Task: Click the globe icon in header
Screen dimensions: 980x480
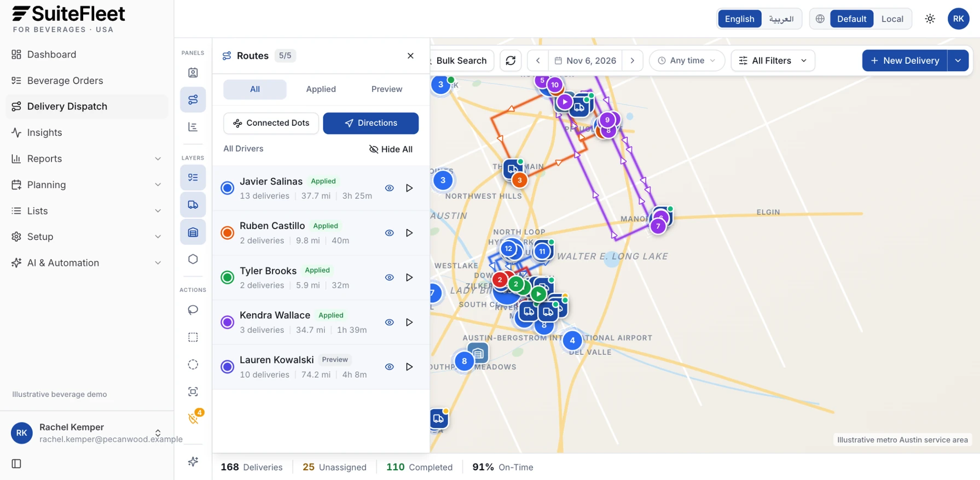Action: pos(820,19)
